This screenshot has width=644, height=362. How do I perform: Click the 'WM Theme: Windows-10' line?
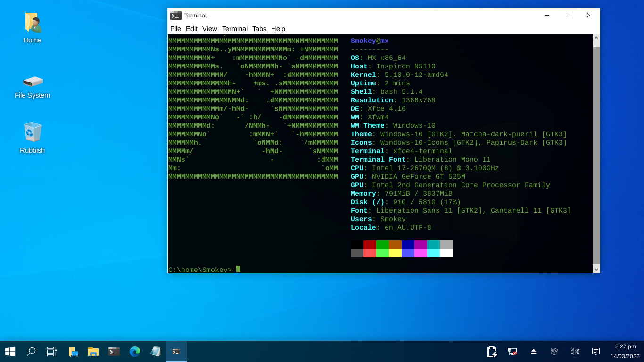pyautogui.click(x=393, y=126)
